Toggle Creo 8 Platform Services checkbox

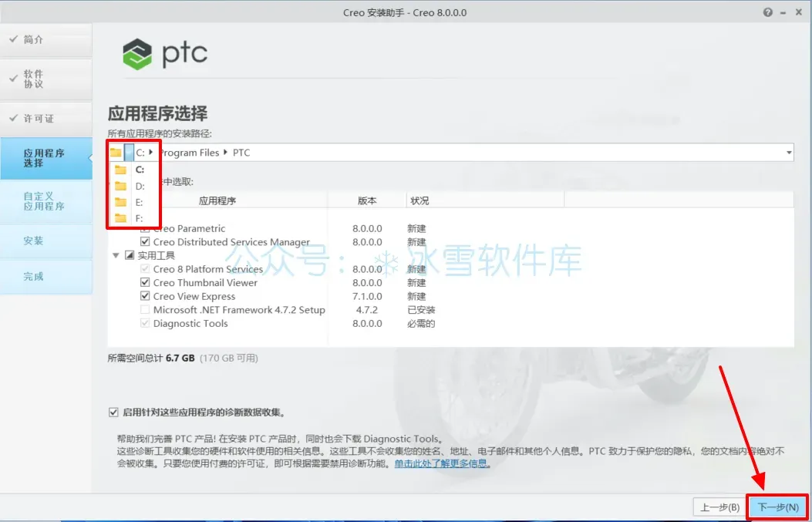(x=145, y=269)
